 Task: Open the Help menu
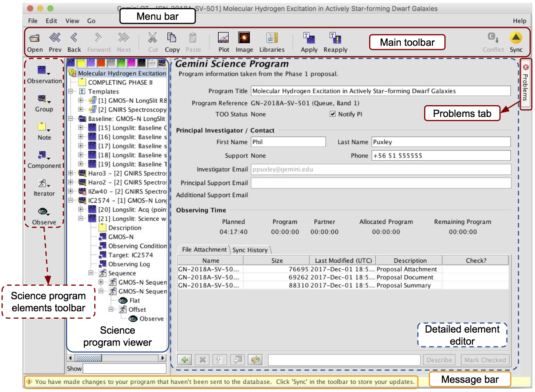[x=519, y=21]
